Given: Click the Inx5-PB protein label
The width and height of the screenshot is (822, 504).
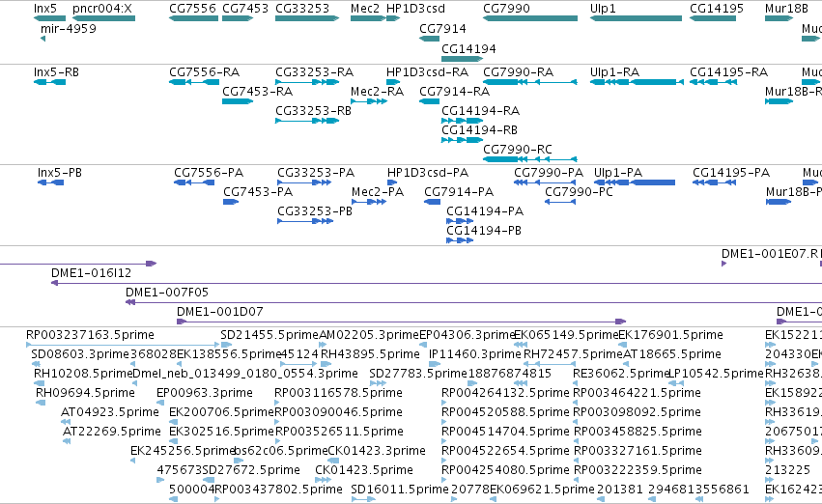Looking at the screenshot, I should pos(60,173).
